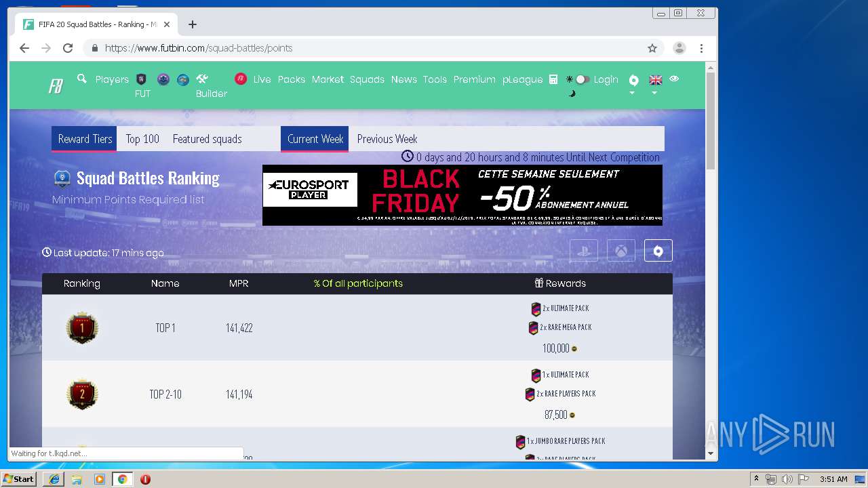Select the Xbox platform button
The height and width of the screenshot is (488, 868).
(621, 250)
